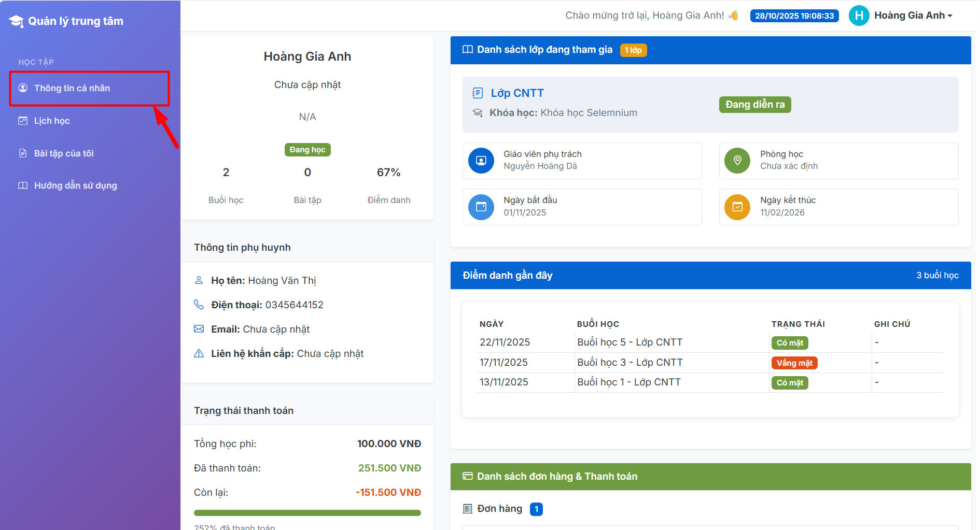Viewport: 980px width, 530px height.
Task: Click the Đơn hàng count badge
Action: (536, 509)
